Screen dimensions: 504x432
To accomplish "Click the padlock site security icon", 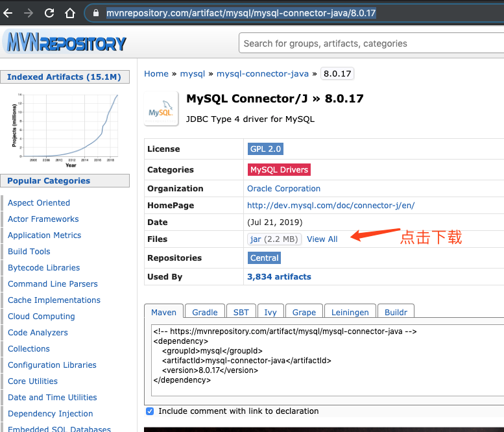I will pyautogui.click(x=95, y=13).
